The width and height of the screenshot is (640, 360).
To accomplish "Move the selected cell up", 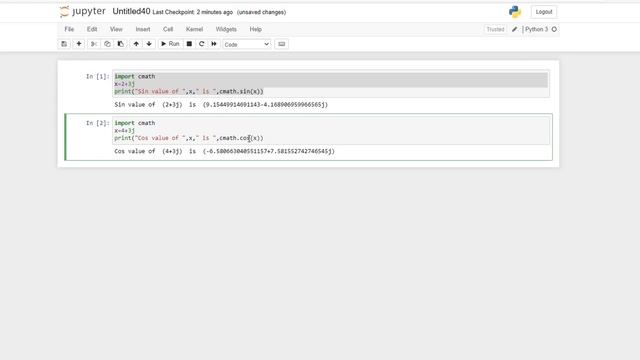I will click(x=136, y=44).
